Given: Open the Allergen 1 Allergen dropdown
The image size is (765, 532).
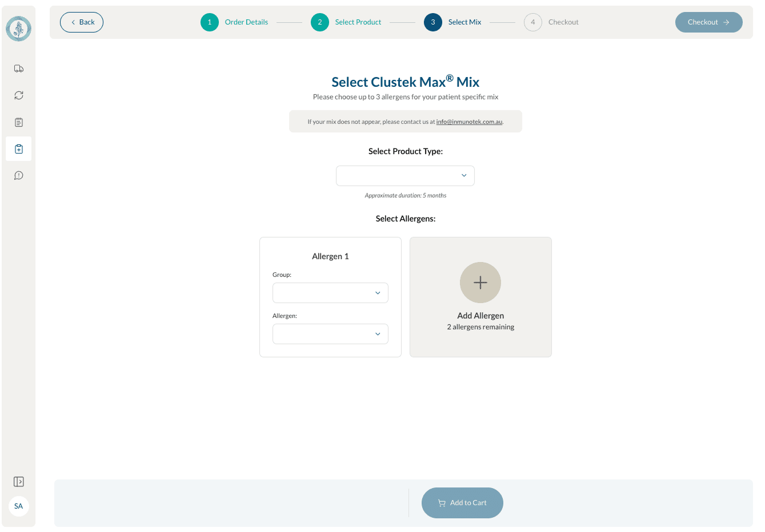Looking at the screenshot, I should click(x=330, y=334).
